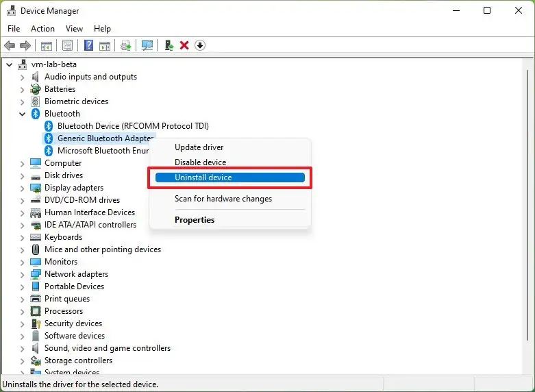Click the Storage controllers icon
535x392 pixels.
pos(36,360)
